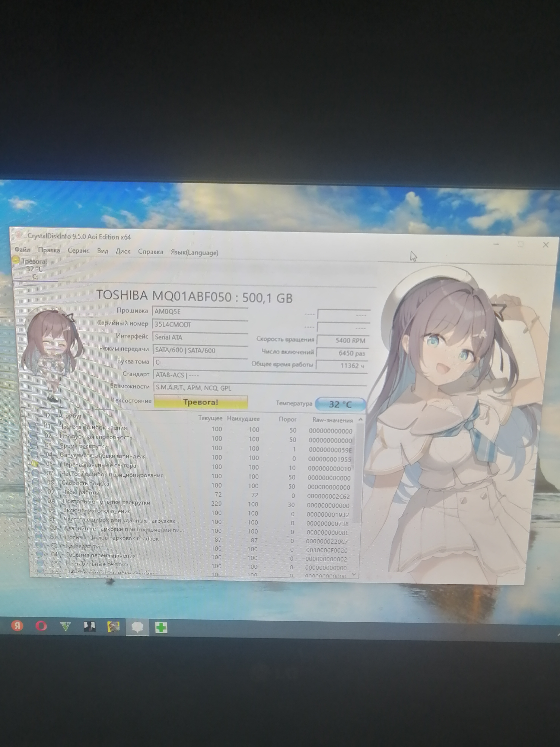
Task: Open the yellow picture icon in taskbar
Action: pyautogui.click(x=113, y=627)
